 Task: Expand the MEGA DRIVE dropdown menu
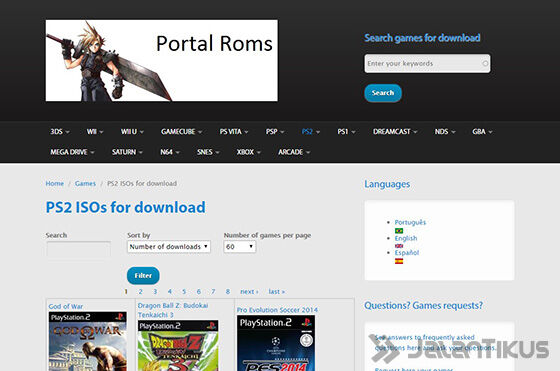pos(72,152)
